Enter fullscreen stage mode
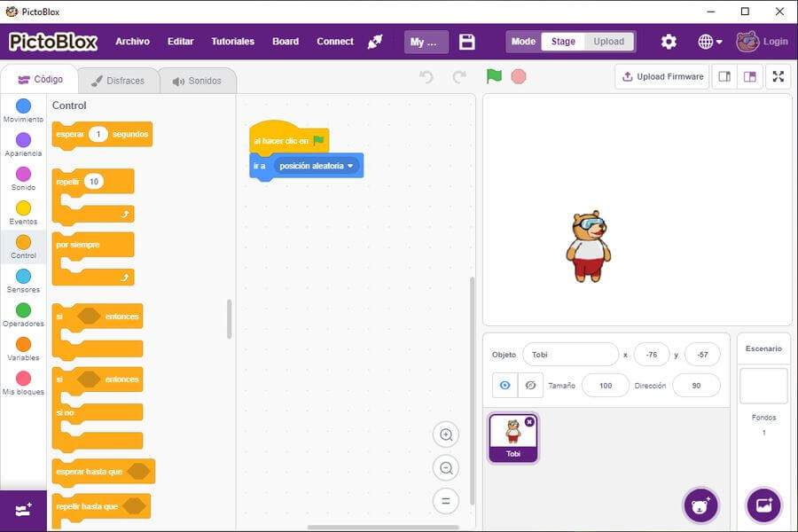798x532 pixels. pyautogui.click(x=778, y=76)
